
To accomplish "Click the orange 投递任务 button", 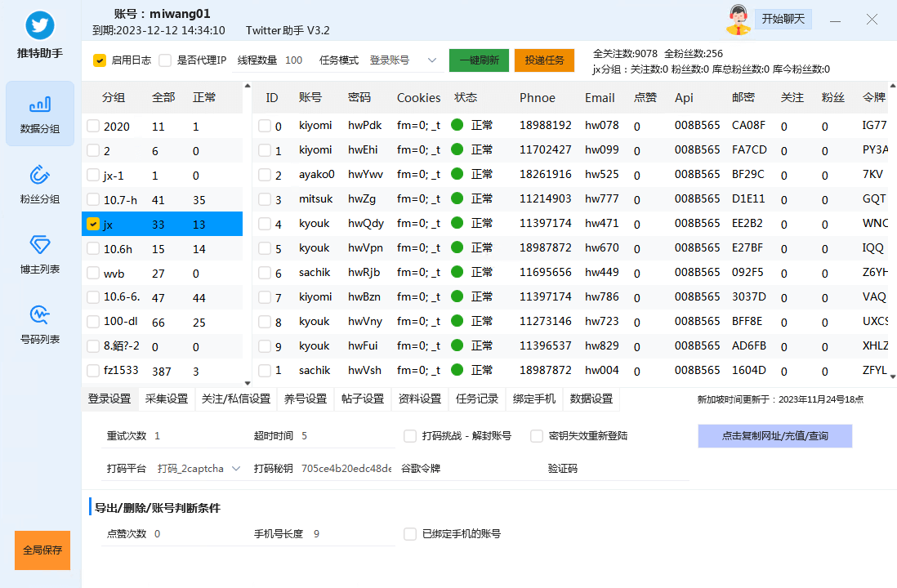I will 544,60.
